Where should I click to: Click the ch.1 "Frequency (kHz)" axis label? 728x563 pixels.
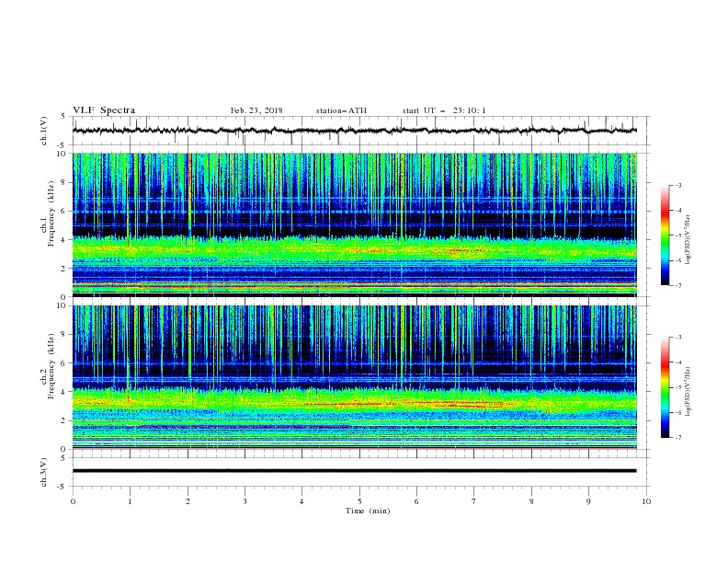(51, 214)
